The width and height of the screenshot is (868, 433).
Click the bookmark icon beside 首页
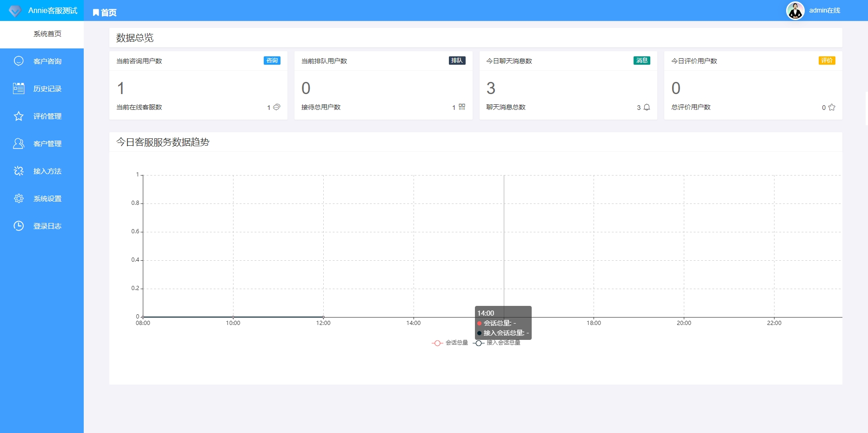point(96,13)
